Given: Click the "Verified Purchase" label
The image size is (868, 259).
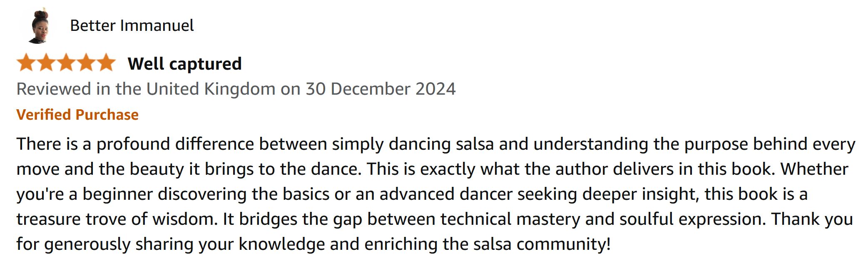Looking at the screenshot, I should 77,115.
